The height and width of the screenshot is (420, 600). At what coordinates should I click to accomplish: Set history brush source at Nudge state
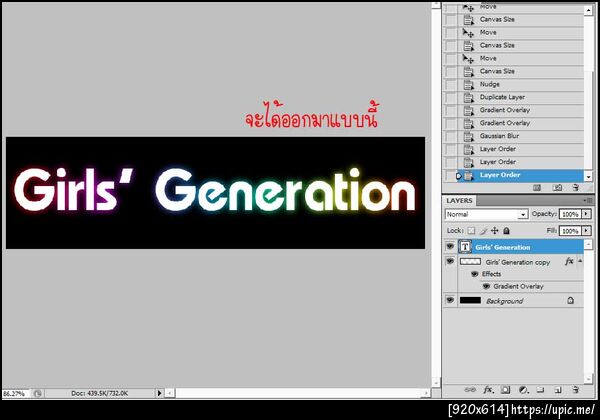click(x=451, y=84)
